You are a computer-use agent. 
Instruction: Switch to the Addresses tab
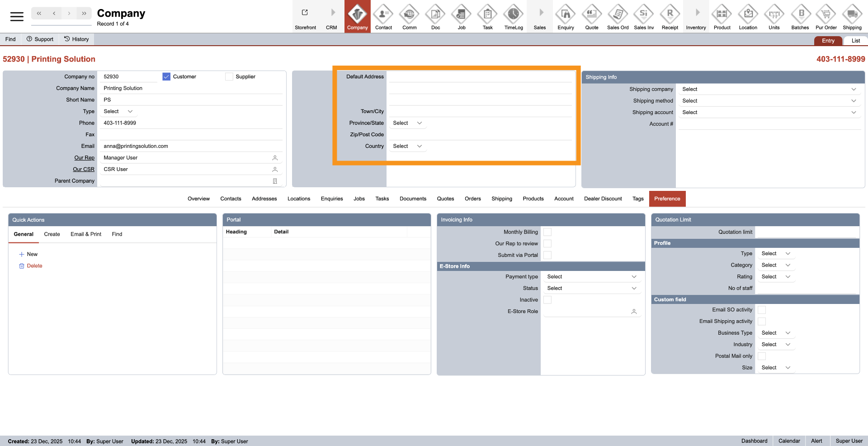point(264,199)
